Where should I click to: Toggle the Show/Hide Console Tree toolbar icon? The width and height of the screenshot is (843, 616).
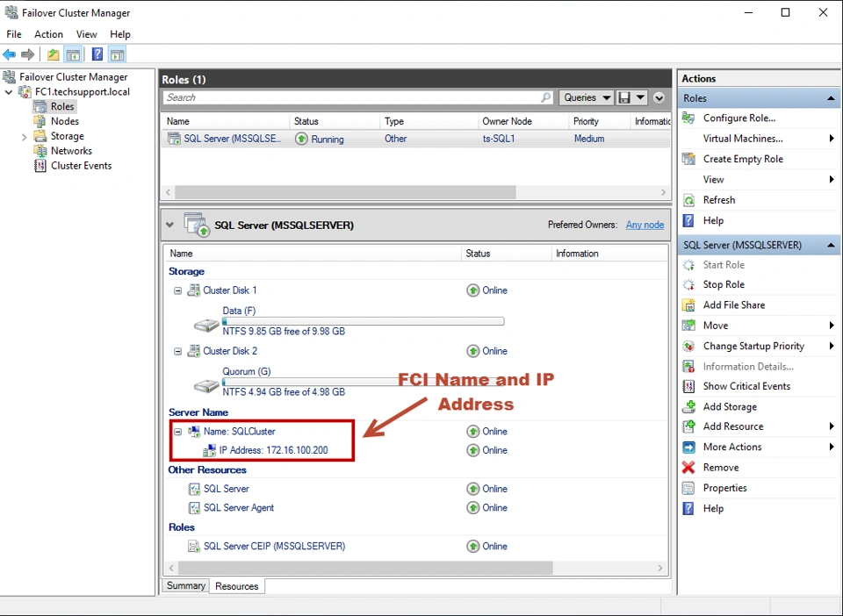coord(73,54)
